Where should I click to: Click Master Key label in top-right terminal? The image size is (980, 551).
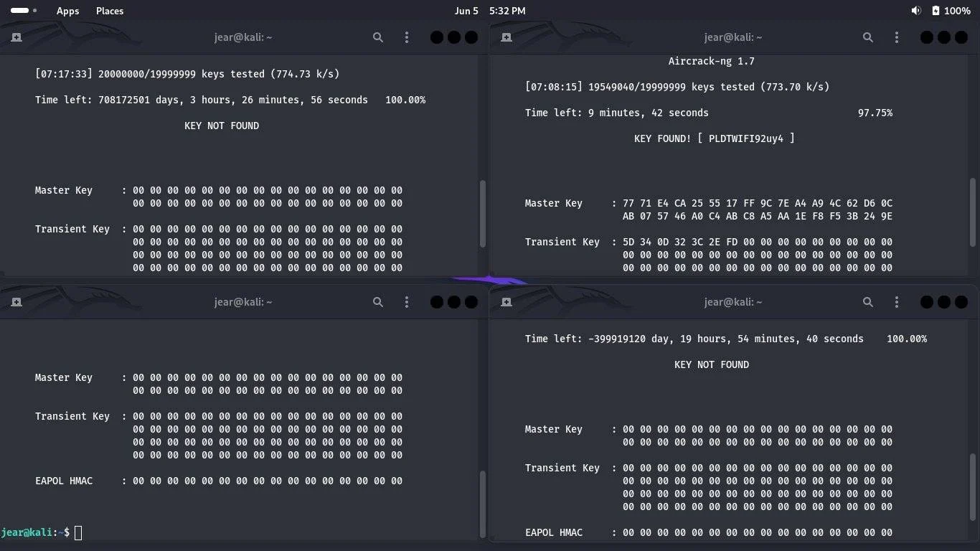click(554, 203)
